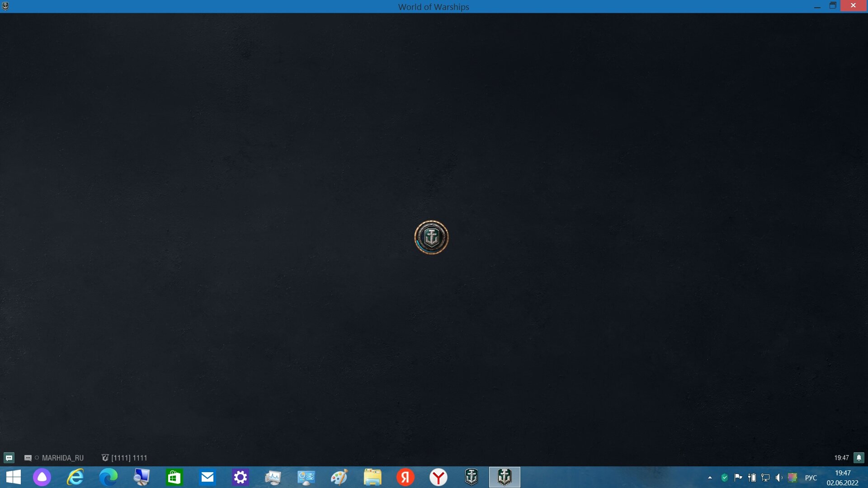Open the colorful graphics tray icon
This screenshot has width=868, height=488.
pyautogui.click(x=793, y=478)
